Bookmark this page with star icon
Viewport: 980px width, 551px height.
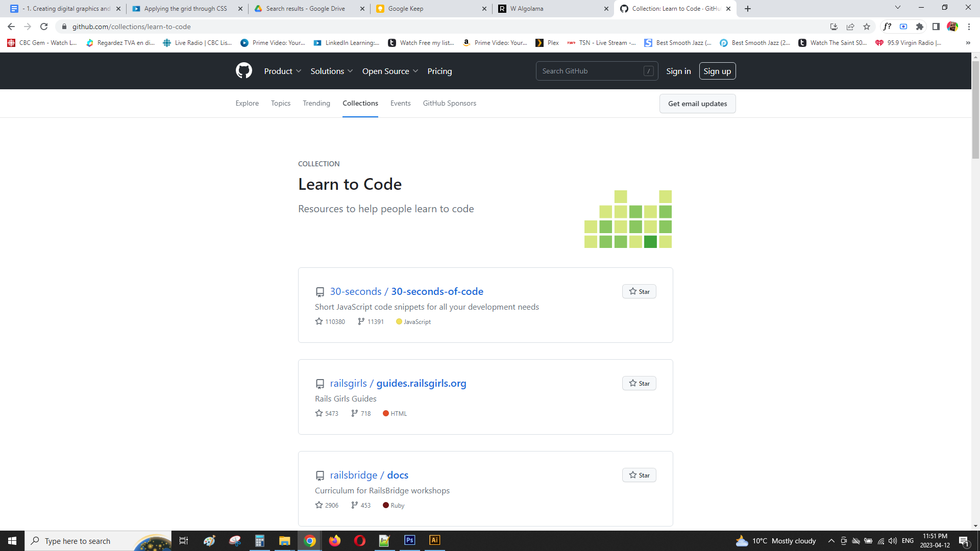click(867, 27)
